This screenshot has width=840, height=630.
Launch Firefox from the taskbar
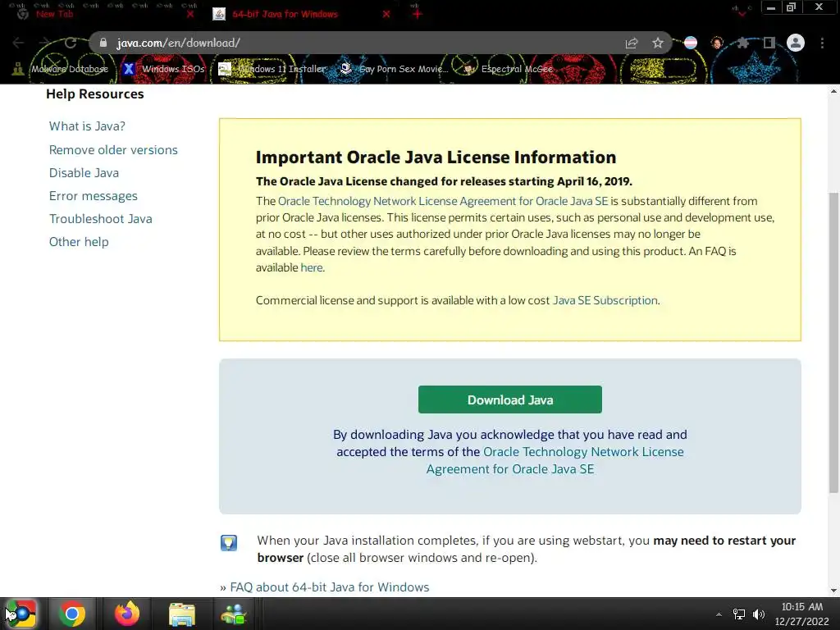click(x=127, y=614)
